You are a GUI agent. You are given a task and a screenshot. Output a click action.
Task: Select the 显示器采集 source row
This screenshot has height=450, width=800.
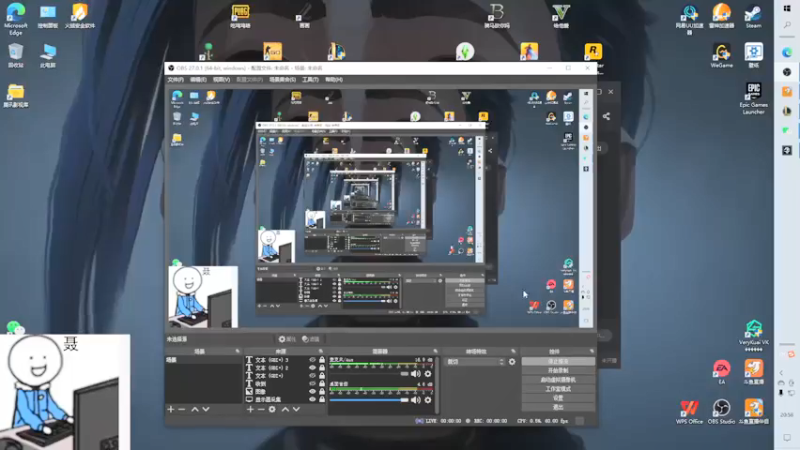pos(286,399)
